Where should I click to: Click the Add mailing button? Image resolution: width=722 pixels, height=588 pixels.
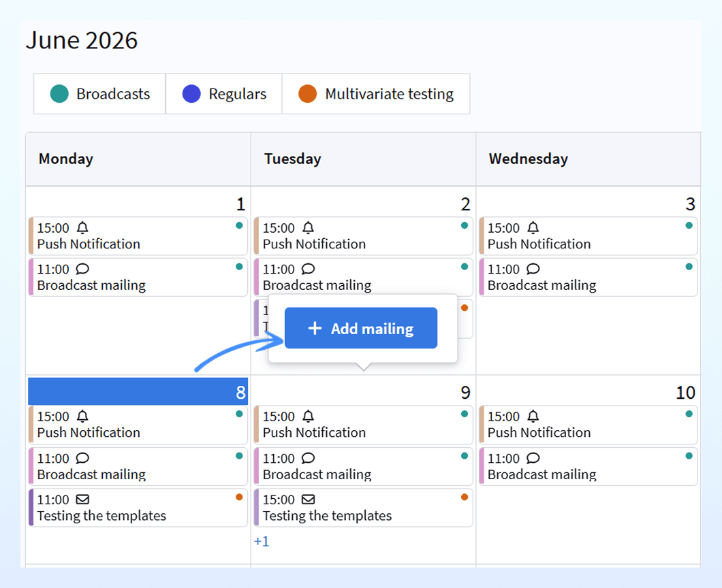point(360,328)
